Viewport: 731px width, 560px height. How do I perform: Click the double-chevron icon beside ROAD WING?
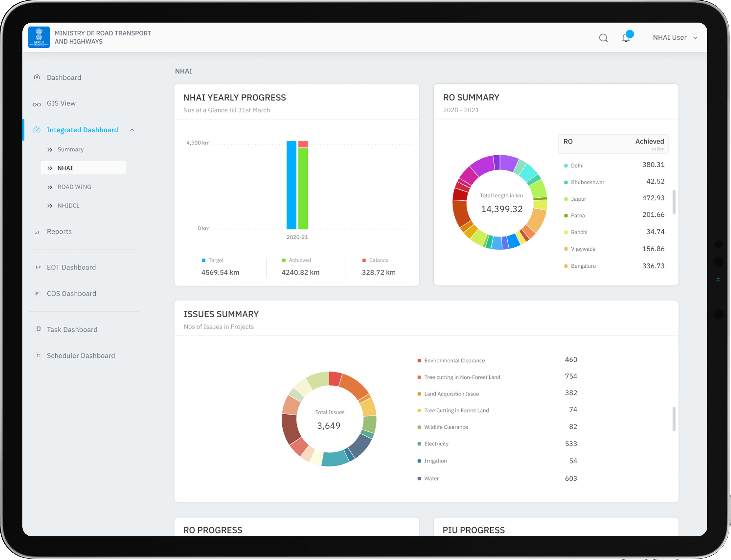click(50, 187)
